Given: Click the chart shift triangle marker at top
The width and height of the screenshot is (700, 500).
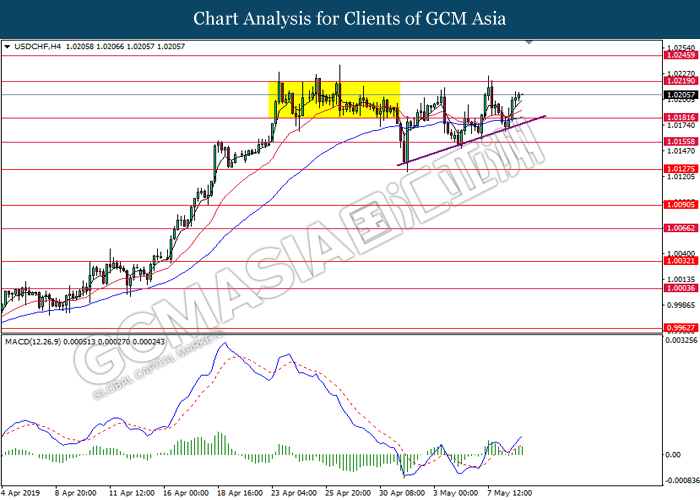Looking at the screenshot, I should click(529, 42).
